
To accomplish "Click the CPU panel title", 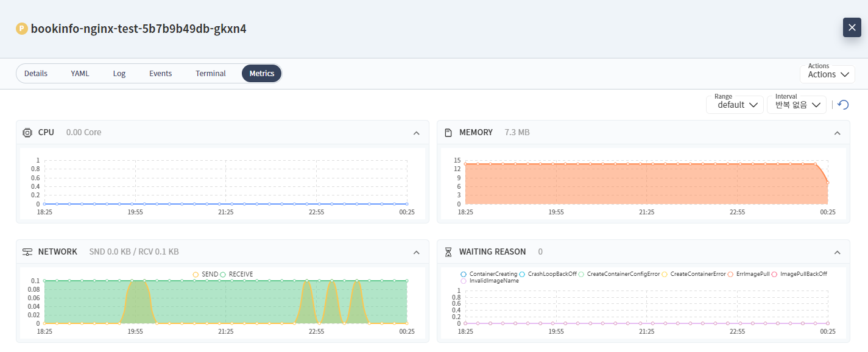I will coord(46,132).
